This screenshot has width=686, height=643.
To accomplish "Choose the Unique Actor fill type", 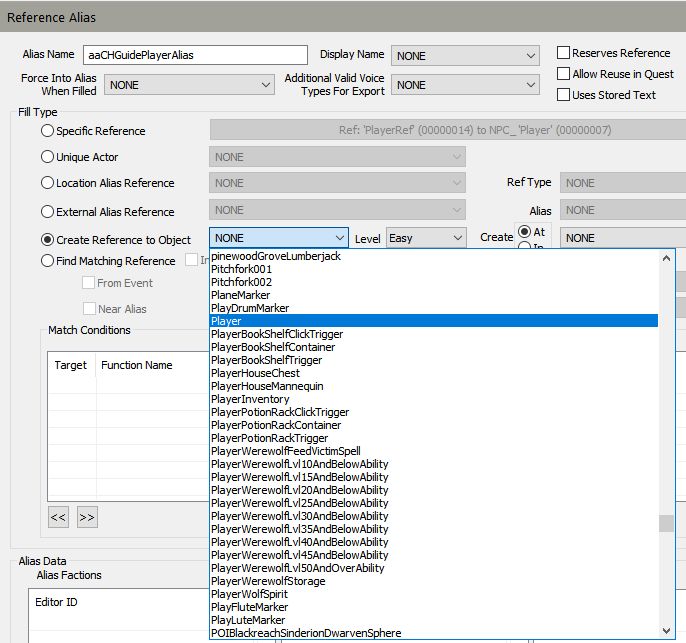I will click(47, 157).
